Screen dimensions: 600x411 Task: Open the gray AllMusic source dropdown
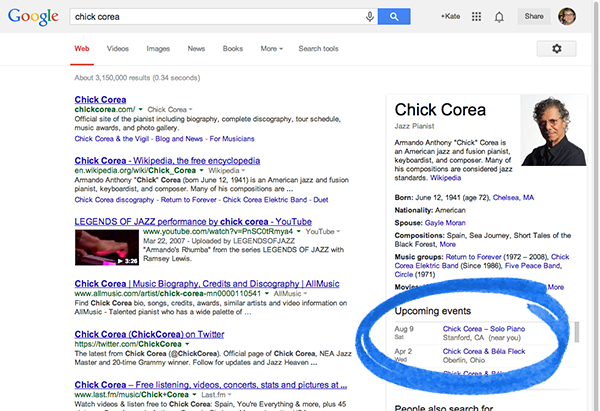(290, 294)
